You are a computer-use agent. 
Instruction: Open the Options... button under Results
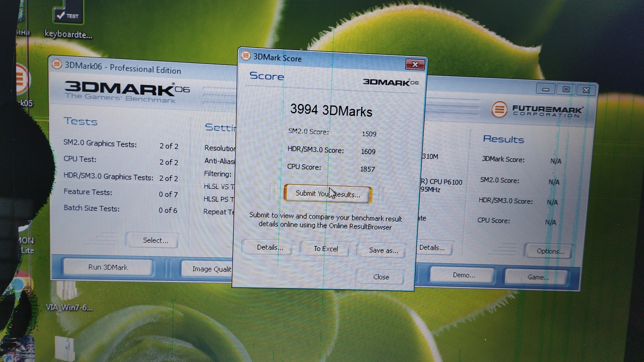550,251
